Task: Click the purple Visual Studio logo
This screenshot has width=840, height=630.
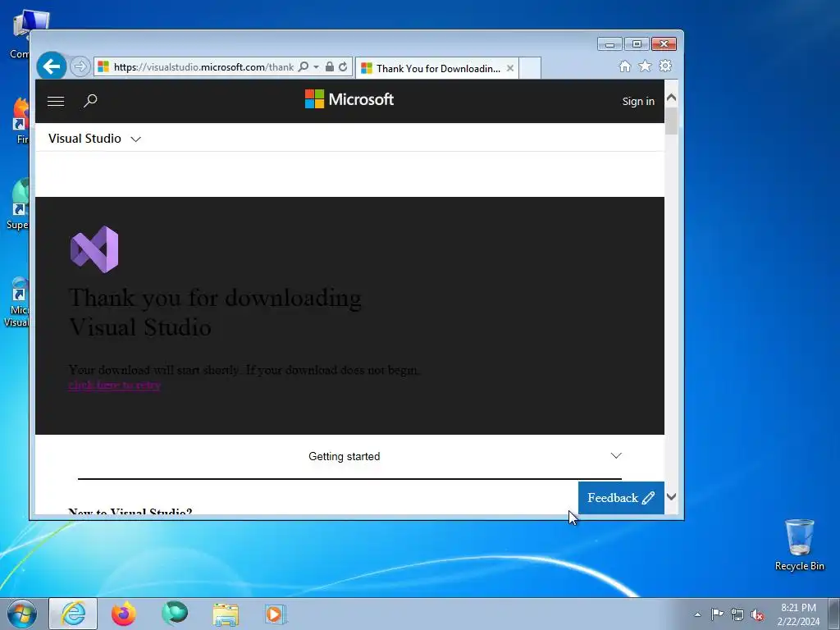Action: tap(94, 249)
